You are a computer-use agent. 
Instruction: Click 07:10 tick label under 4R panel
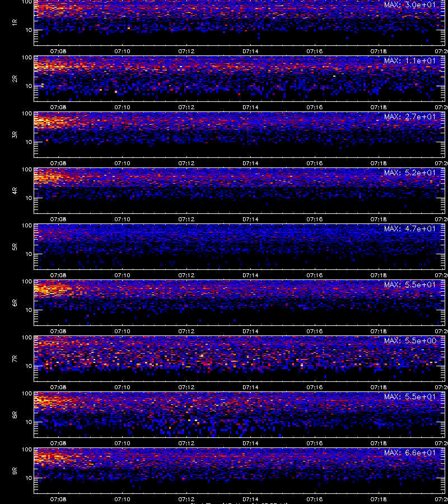tap(123, 219)
